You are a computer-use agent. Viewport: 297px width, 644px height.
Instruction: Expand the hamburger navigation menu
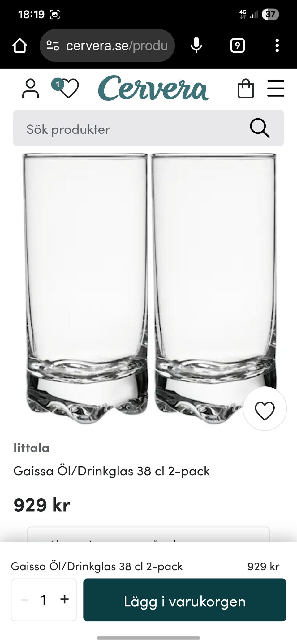276,88
